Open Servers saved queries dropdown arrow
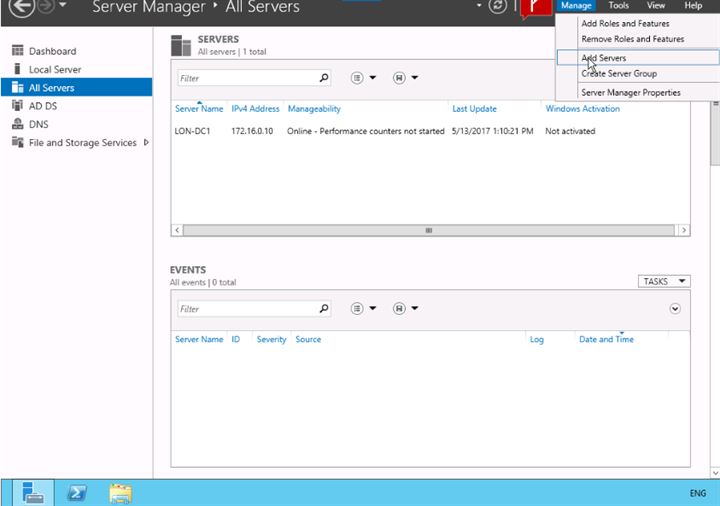The height and width of the screenshot is (506, 720). (415, 78)
